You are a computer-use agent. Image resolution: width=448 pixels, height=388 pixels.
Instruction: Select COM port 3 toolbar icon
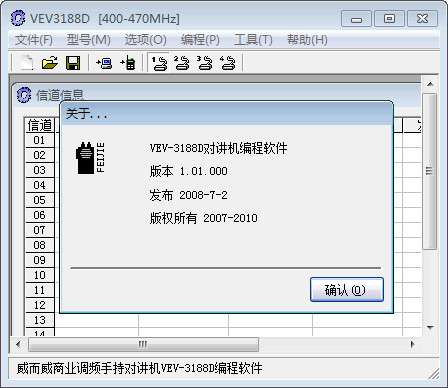(x=205, y=63)
